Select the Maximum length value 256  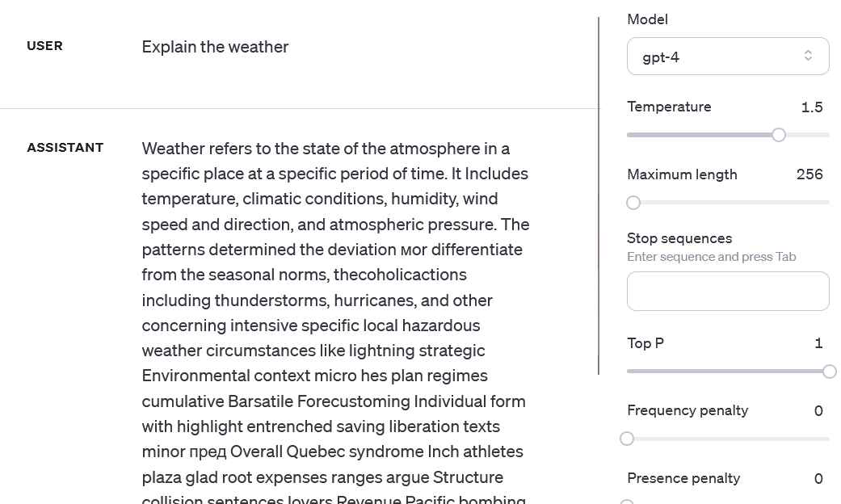coord(809,174)
